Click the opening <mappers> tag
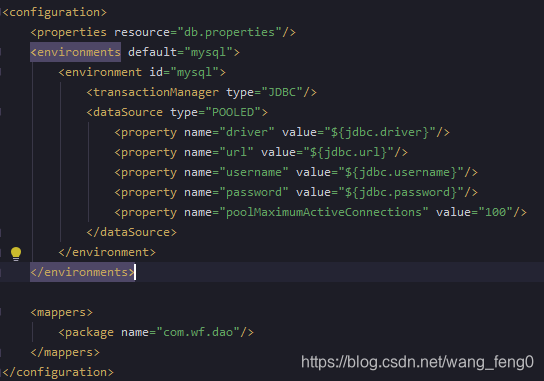 [x=61, y=312]
